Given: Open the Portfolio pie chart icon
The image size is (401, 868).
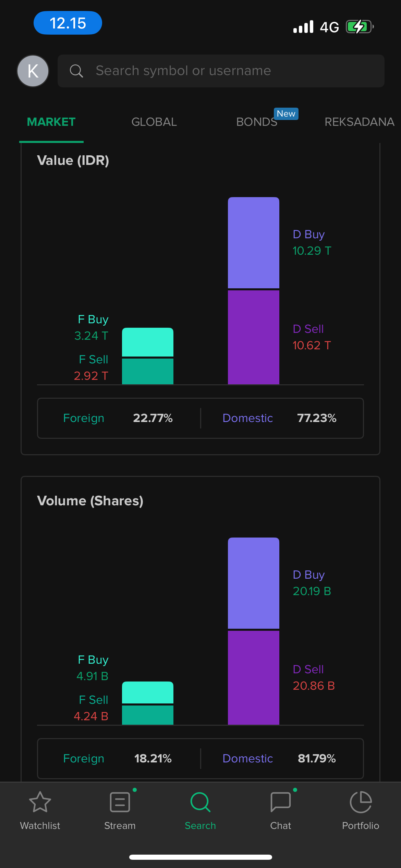Looking at the screenshot, I should tap(361, 802).
